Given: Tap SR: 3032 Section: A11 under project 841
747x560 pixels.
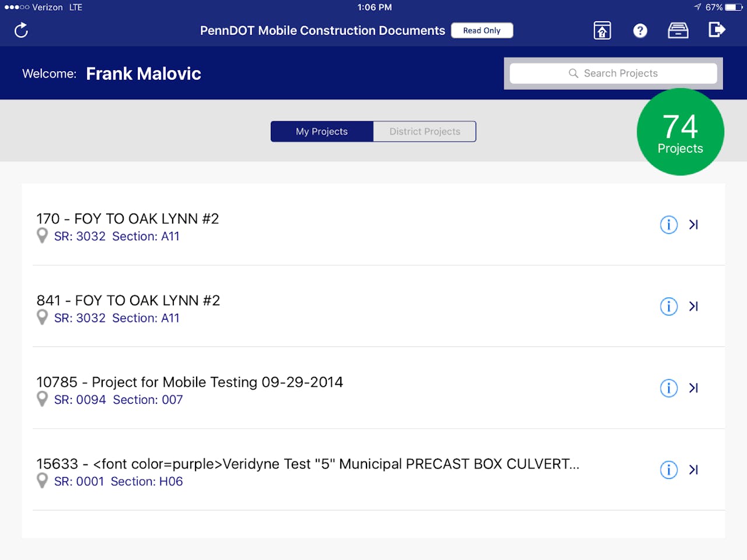Looking at the screenshot, I should click(117, 318).
